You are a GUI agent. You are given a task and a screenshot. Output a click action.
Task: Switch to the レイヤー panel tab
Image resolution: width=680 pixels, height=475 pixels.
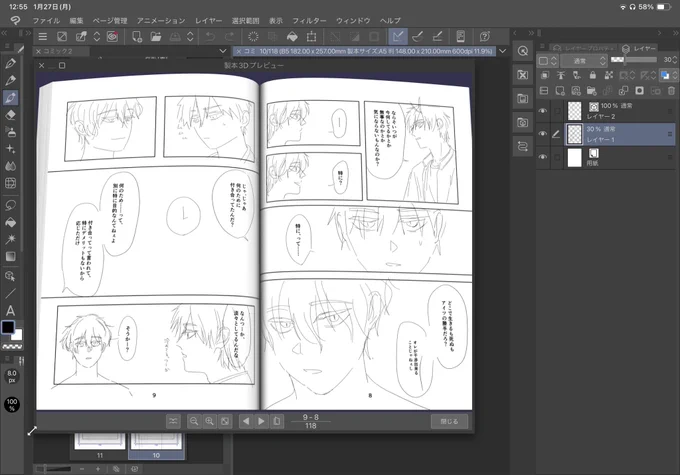(x=639, y=49)
